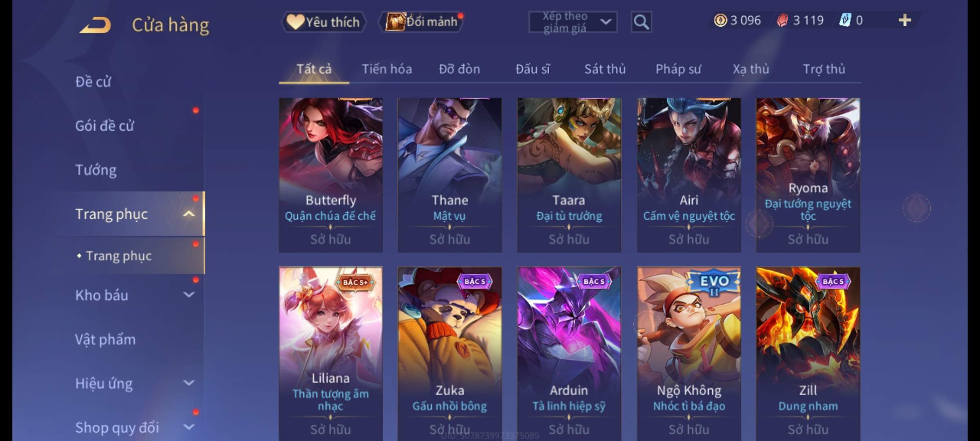Expand the Kho báu sidebar section
Image resolution: width=980 pixels, height=441 pixels.
click(x=189, y=294)
